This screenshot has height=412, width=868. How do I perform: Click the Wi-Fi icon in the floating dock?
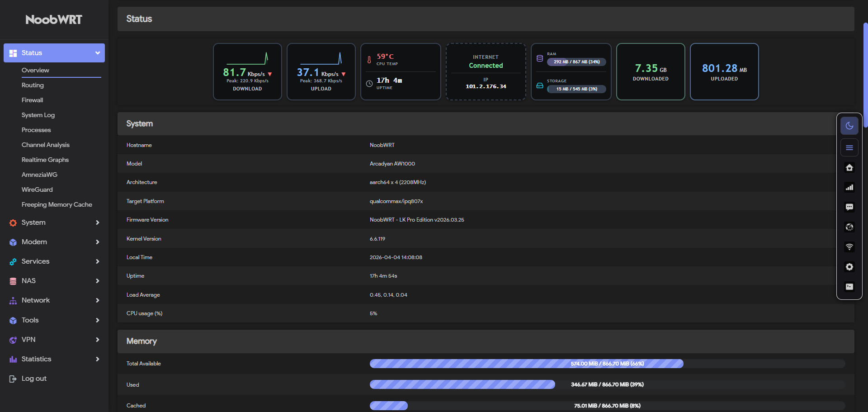click(x=849, y=247)
